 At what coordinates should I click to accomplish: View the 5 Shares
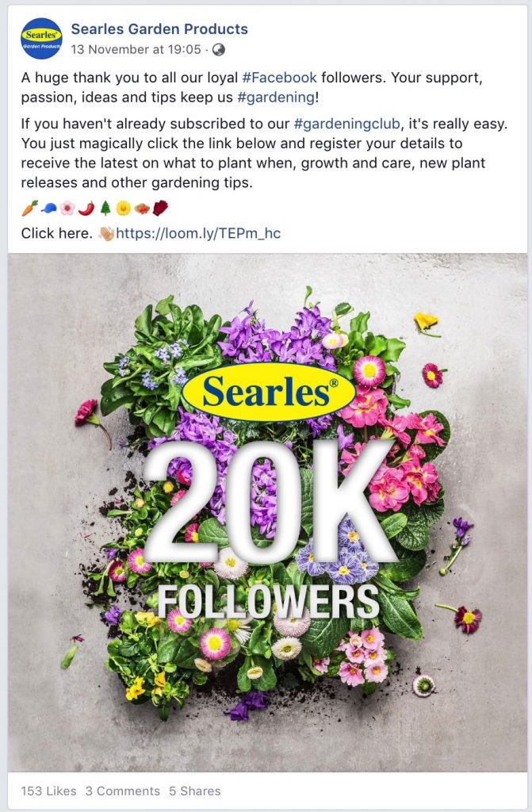pos(195,791)
